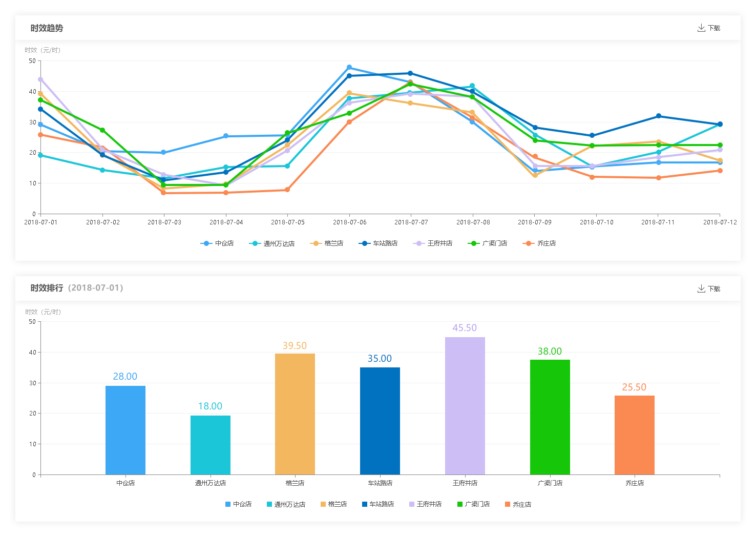The height and width of the screenshot is (537, 756).
Task: Toggle 王府井店 series in line chart legend
Action: point(433,243)
